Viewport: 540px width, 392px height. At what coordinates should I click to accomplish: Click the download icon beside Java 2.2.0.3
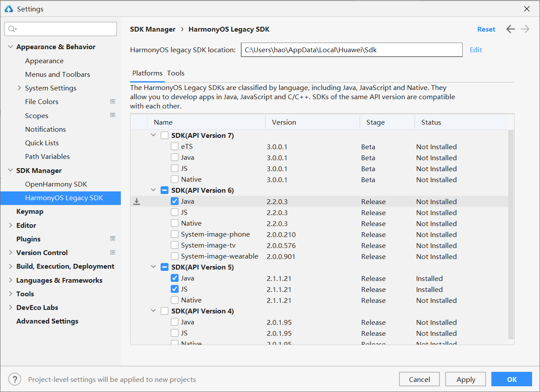pos(137,201)
